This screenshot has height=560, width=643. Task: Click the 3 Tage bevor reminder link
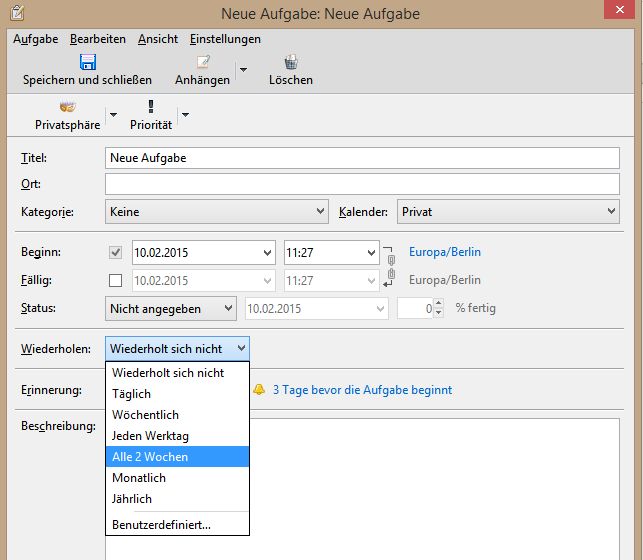362,389
